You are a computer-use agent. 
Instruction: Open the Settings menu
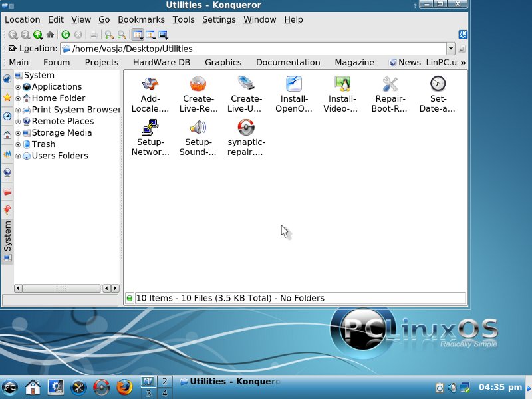[x=219, y=19]
